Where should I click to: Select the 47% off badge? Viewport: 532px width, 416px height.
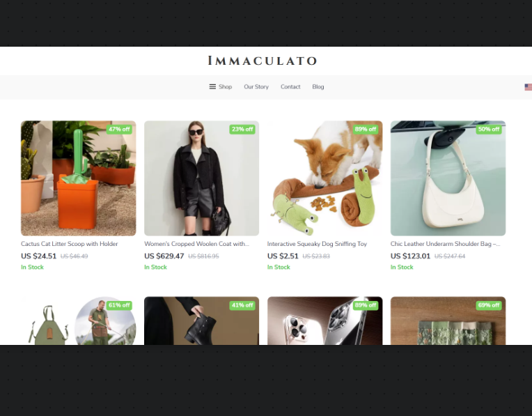tap(119, 130)
